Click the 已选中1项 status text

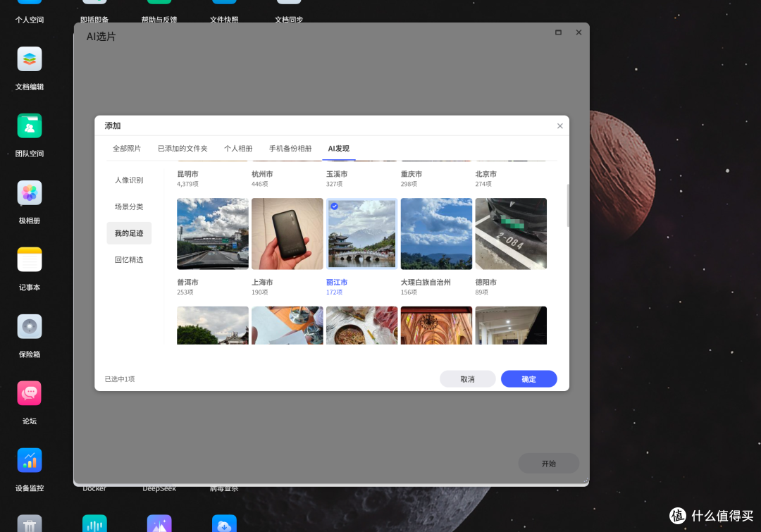(x=120, y=379)
